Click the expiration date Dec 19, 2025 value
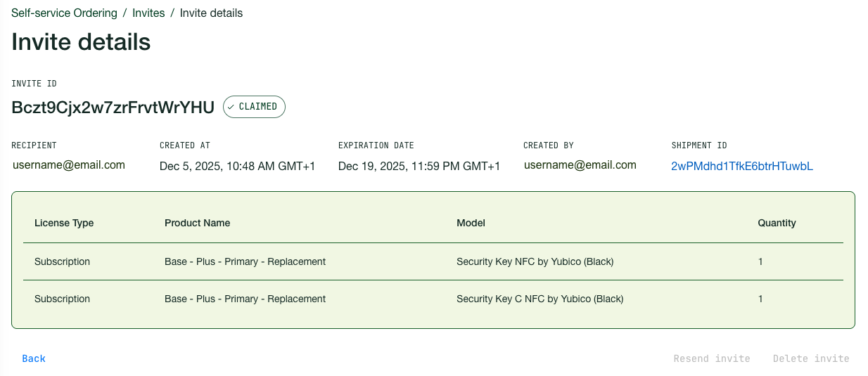Screen dimensions: 868x376 [x=419, y=167]
